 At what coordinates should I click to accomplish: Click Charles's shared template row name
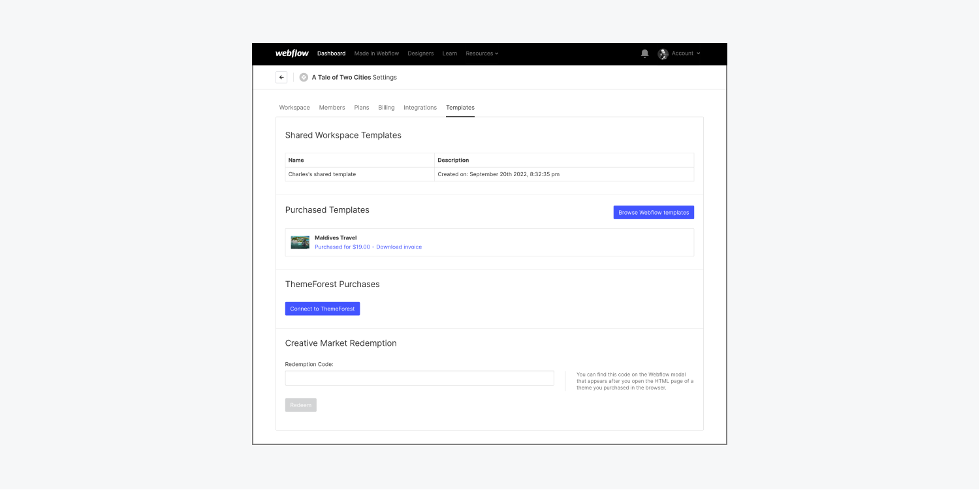(x=322, y=174)
